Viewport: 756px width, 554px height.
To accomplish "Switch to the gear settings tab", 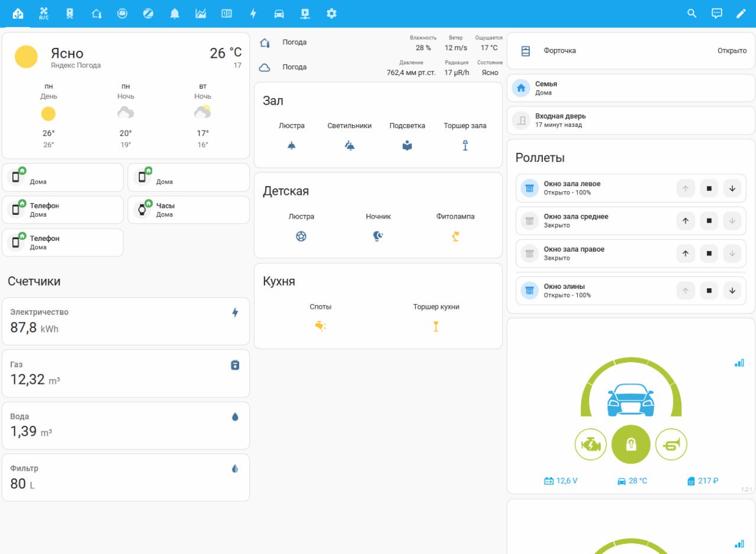I will (x=331, y=13).
